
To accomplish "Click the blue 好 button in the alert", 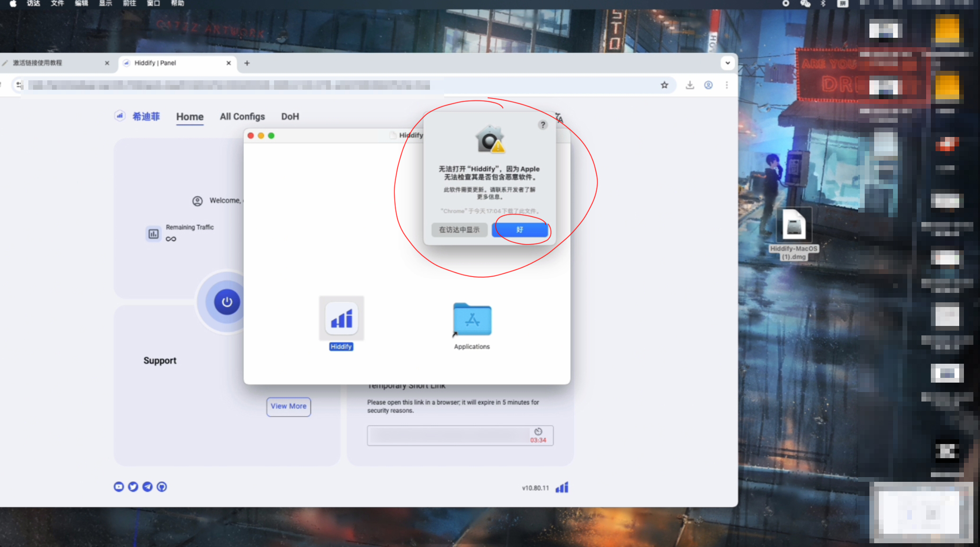I will 520,230.
